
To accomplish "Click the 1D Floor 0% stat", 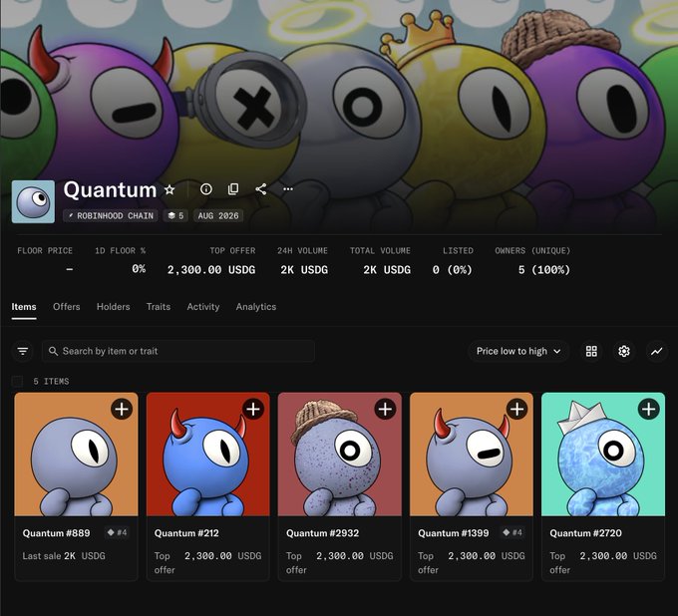I will pos(121,261).
